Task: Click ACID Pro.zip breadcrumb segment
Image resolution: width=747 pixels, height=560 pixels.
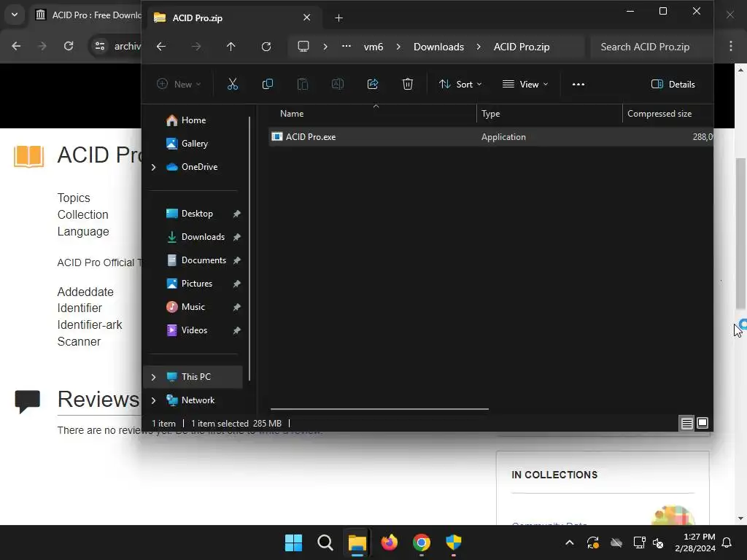Action: click(x=522, y=47)
